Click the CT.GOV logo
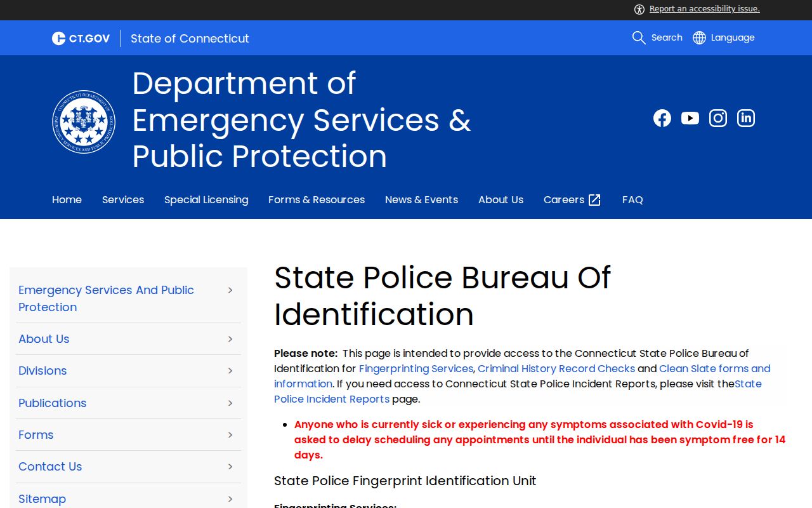The height and width of the screenshot is (508, 812). tap(81, 38)
